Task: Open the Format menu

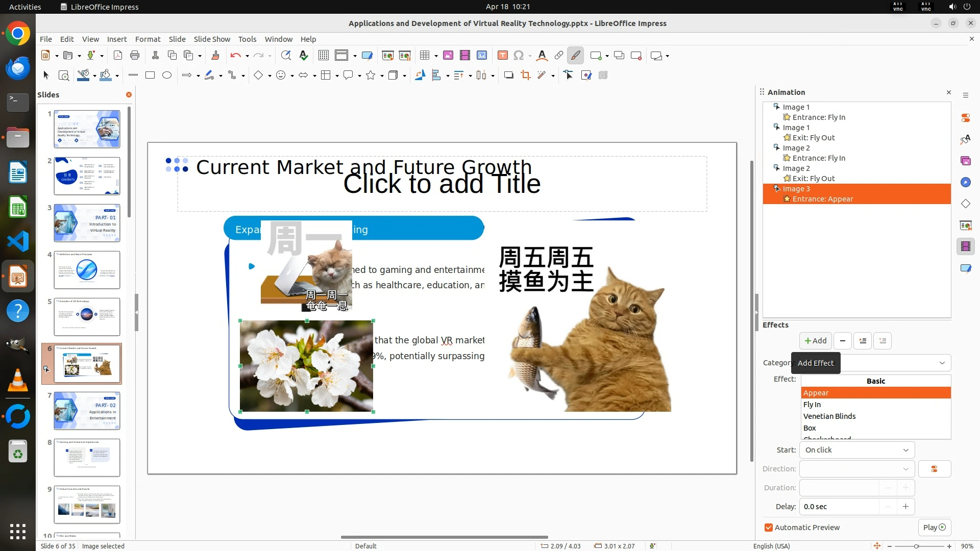Action: [x=148, y=39]
